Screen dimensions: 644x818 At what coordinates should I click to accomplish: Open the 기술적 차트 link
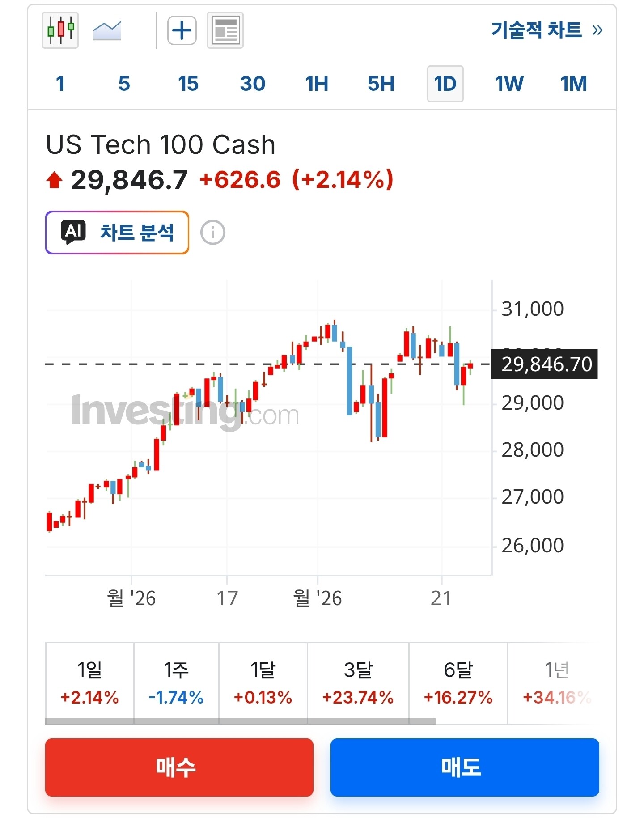pyautogui.click(x=537, y=30)
